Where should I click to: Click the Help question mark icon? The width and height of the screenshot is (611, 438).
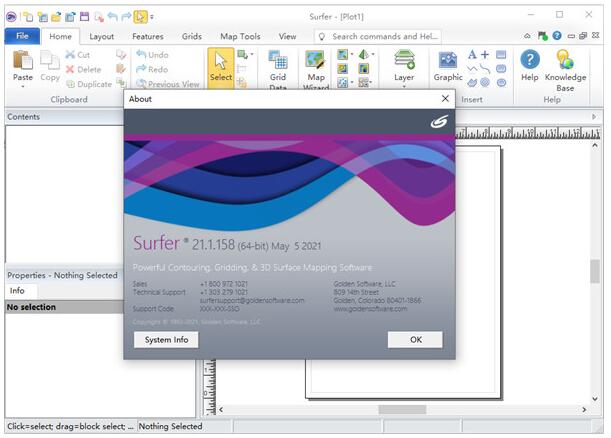[529, 62]
